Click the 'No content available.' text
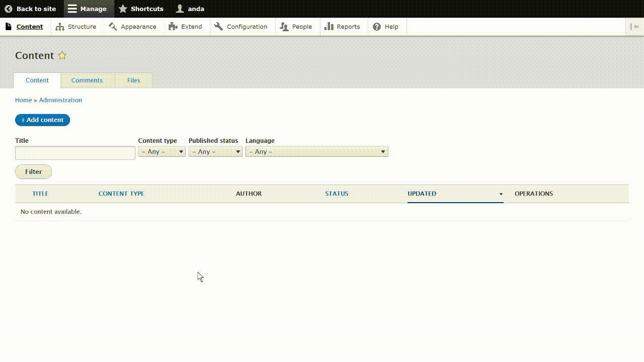The width and height of the screenshot is (644, 362). coord(51,212)
